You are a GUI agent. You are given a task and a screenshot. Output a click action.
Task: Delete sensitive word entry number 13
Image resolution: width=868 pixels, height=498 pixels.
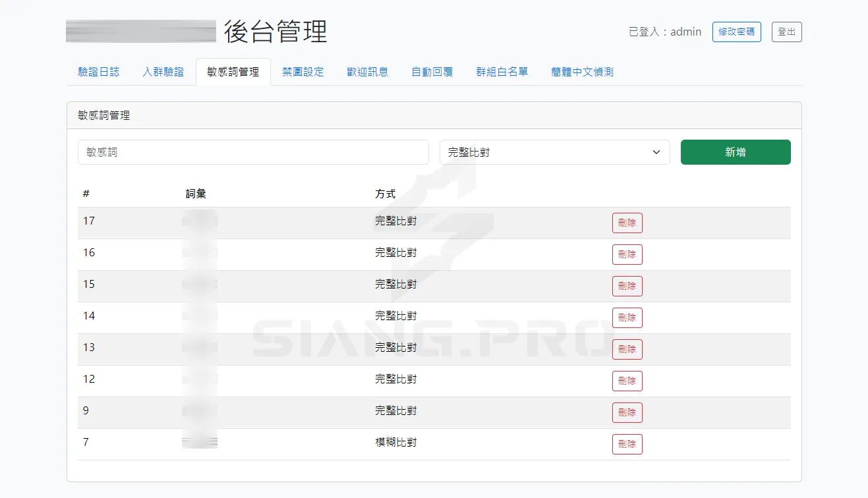pos(627,349)
